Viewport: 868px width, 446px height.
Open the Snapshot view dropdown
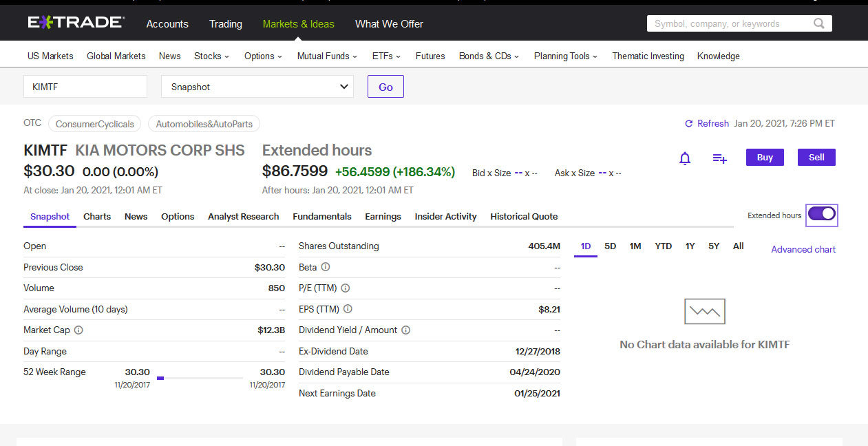pyautogui.click(x=257, y=87)
